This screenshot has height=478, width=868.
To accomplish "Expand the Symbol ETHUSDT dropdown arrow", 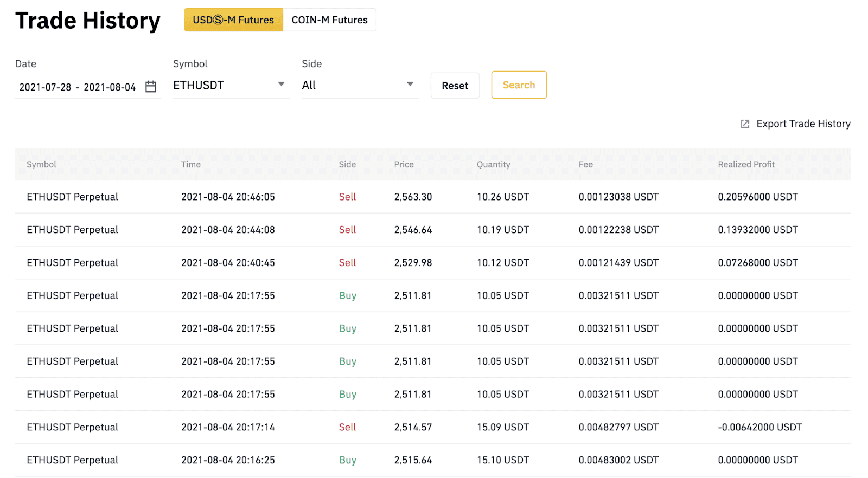I will pos(281,85).
